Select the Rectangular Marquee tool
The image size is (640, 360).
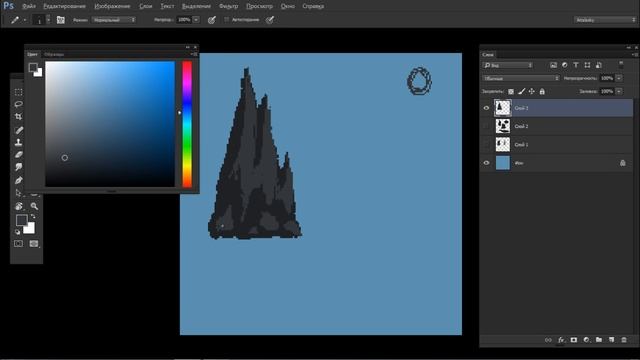[18, 92]
